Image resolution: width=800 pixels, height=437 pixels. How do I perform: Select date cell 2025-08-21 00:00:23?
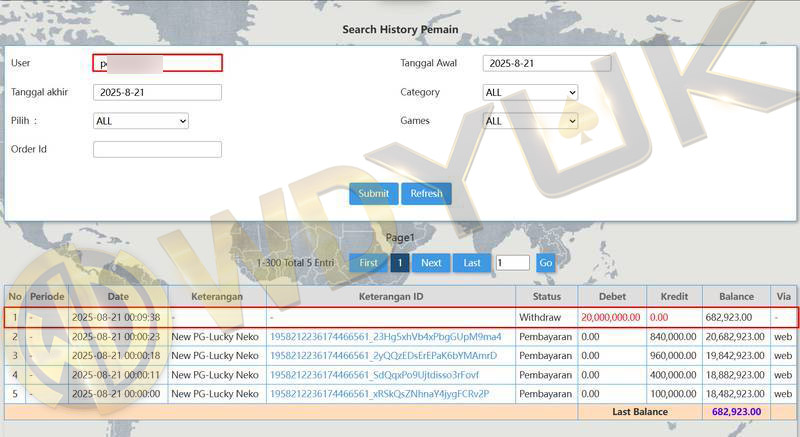(116, 337)
